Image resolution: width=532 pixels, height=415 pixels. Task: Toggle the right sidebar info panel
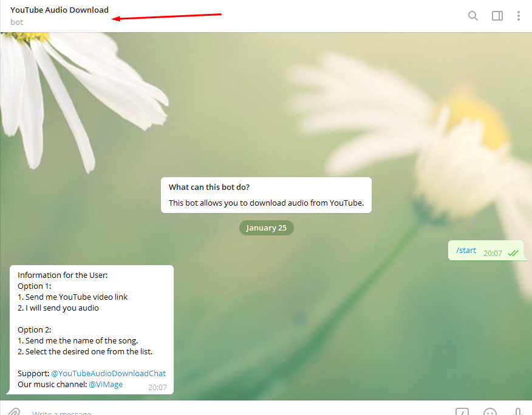coord(497,16)
